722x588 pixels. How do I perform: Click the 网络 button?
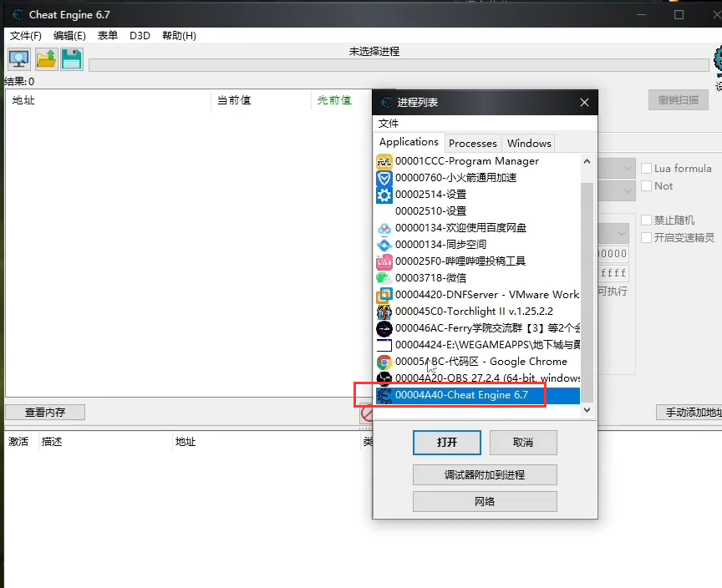tap(485, 501)
